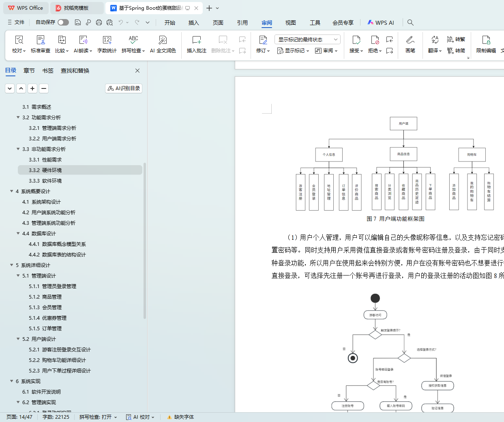Open the 拼写检查: 打开 status dropdown

coord(98,417)
